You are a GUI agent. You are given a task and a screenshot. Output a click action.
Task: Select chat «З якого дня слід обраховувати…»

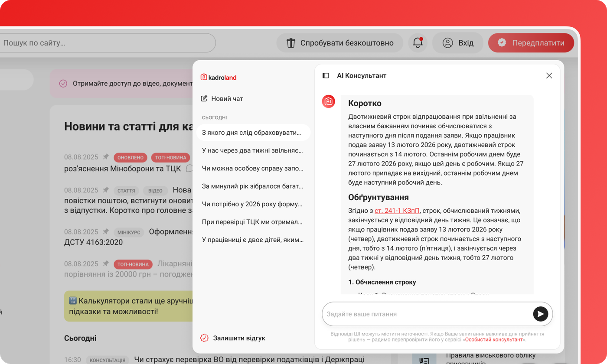coord(253,132)
